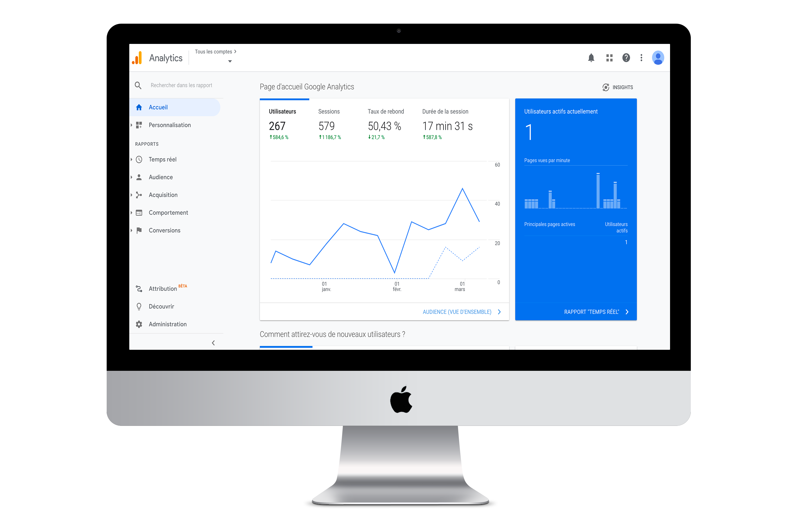Viewport: 798px width, 532px height.
Task: Click the user profile avatar icon
Action: coord(657,58)
